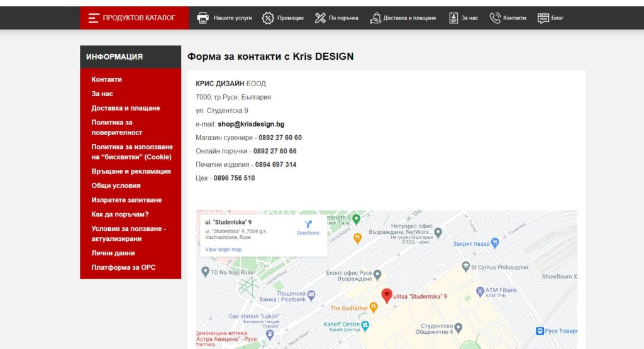This screenshot has height=349, width=644.
Task: Select Общи условия in the sidebar
Action: pyautogui.click(x=116, y=186)
